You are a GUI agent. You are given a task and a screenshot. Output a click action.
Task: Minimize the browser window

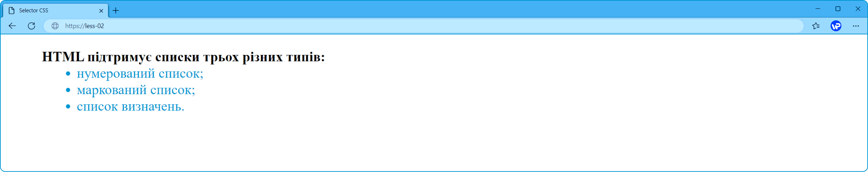click(818, 9)
